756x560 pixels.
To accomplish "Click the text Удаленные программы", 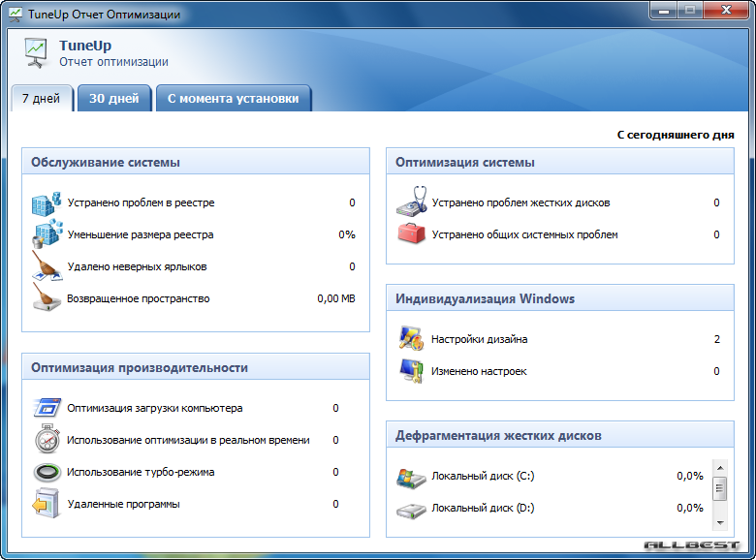I will tap(123, 504).
